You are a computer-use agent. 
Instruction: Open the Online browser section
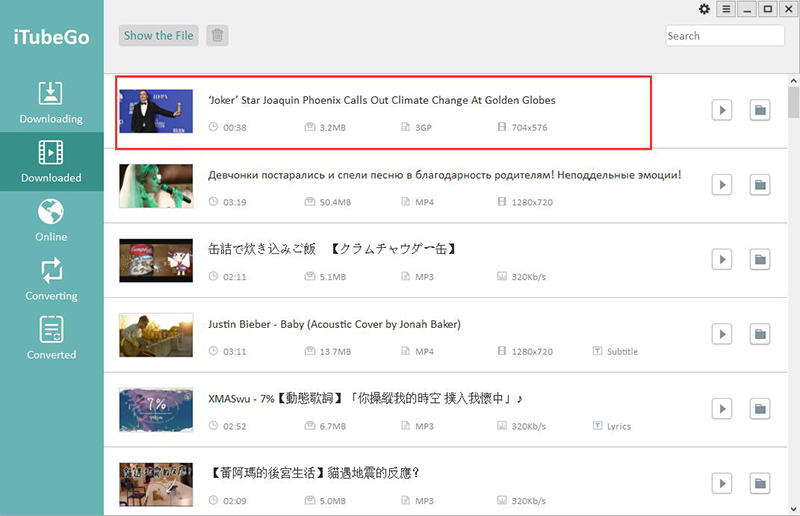click(x=51, y=220)
